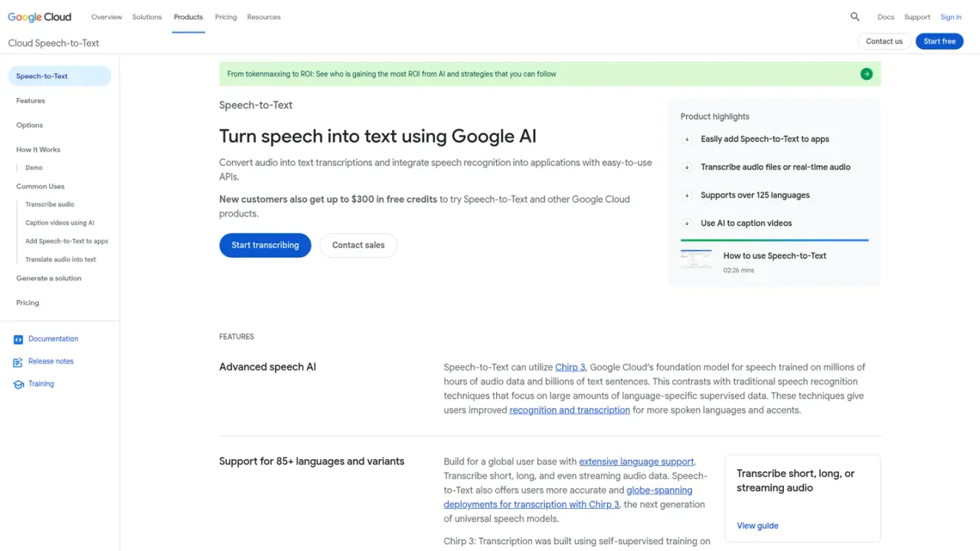Image resolution: width=980 pixels, height=551 pixels.
Task: Play the 'How to use Speech-to-Text' video thumbnail
Action: [696, 259]
